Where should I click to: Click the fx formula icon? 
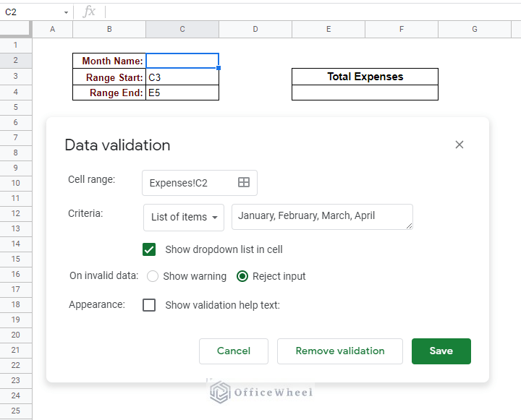pos(89,12)
